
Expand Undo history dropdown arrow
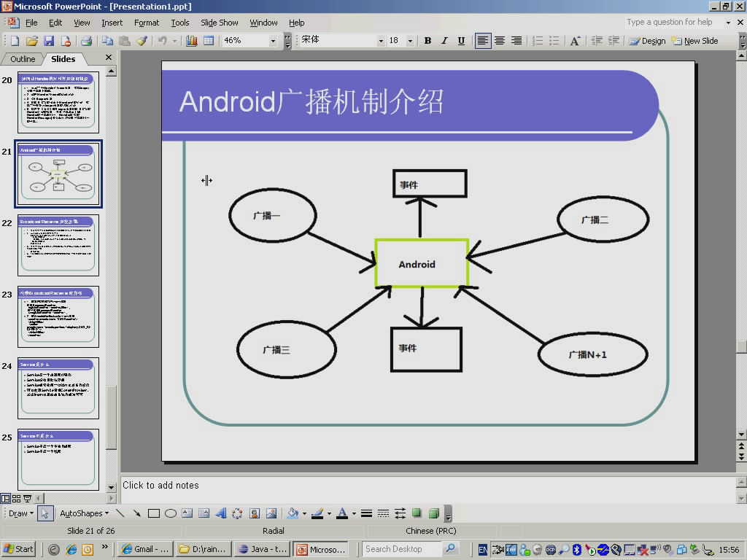174,41
